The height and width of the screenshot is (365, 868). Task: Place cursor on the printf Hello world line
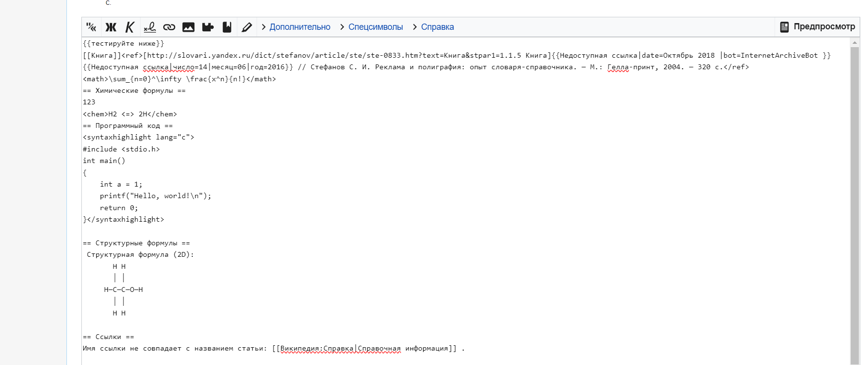click(155, 196)
